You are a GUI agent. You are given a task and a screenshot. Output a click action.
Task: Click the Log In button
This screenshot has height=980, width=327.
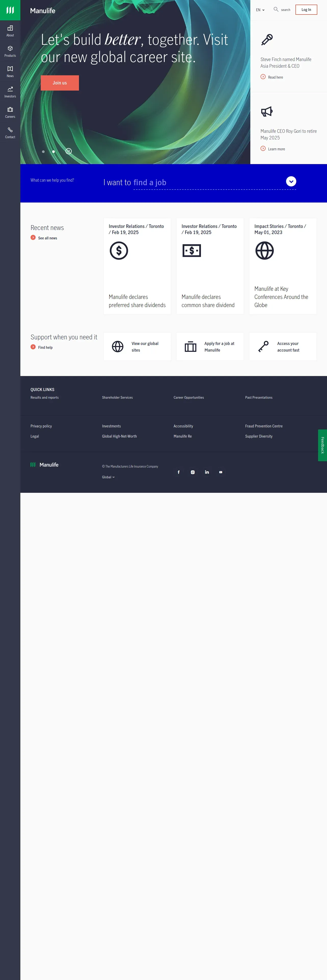(x=306, y=10)
